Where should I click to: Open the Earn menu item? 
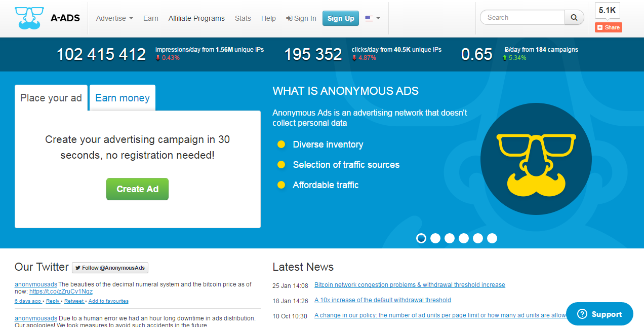[151, 18]
